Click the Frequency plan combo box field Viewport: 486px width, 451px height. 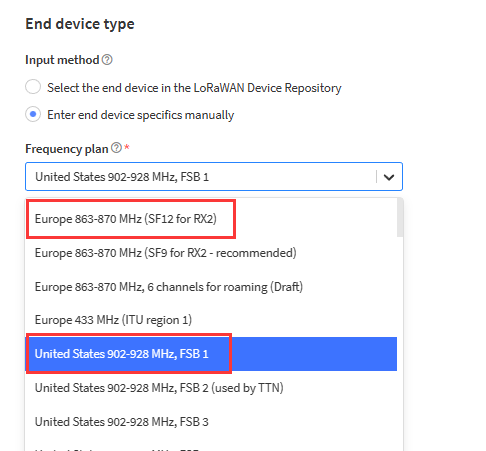coord(214,177)
